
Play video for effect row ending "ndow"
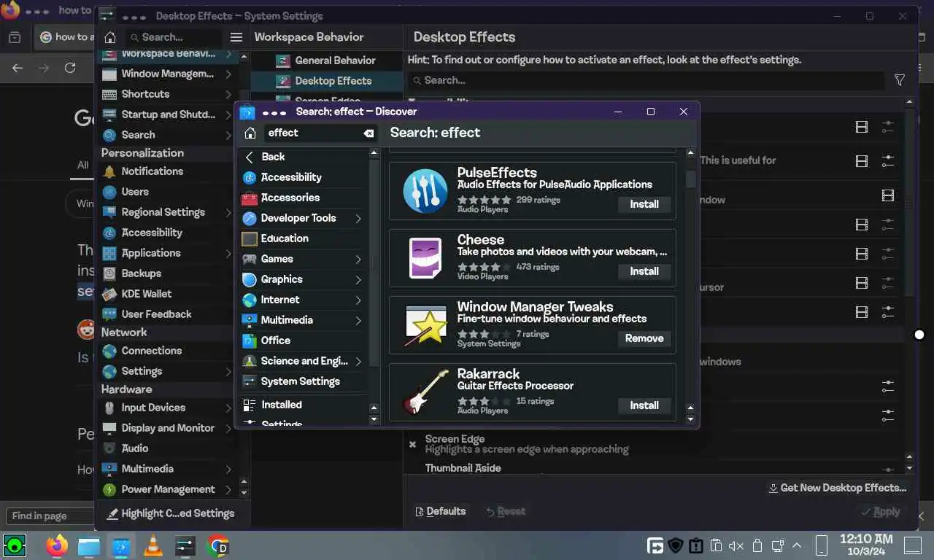pos(888,195)
